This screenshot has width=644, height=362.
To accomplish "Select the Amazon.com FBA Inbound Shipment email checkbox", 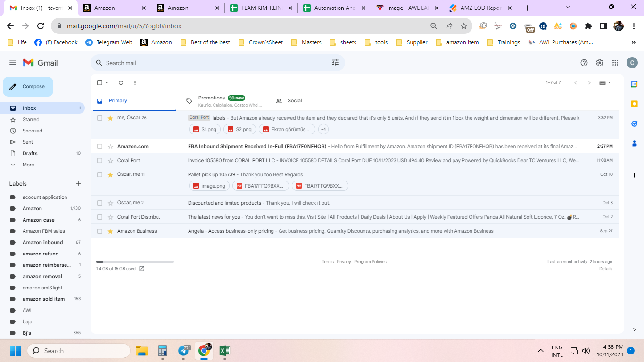I will click(99, 146).
